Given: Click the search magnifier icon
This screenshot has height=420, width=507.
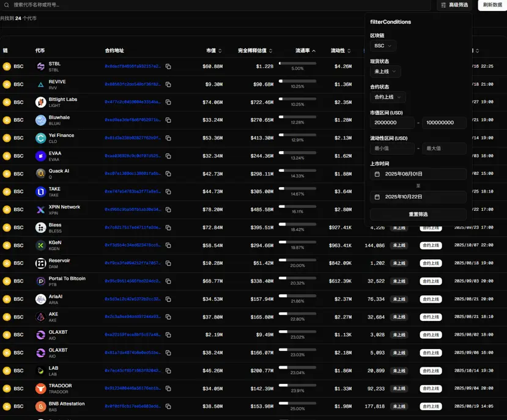Looking at the screenshot, I should 7,5.
